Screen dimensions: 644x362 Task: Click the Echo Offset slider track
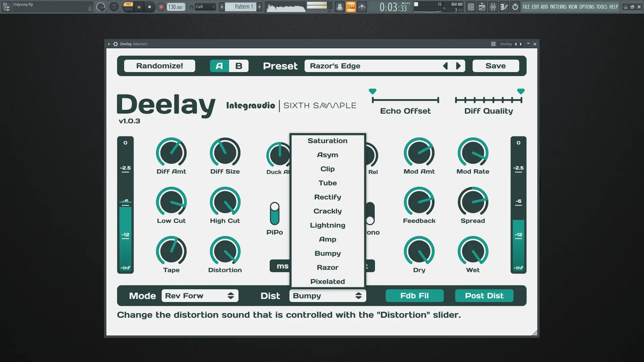405,100
